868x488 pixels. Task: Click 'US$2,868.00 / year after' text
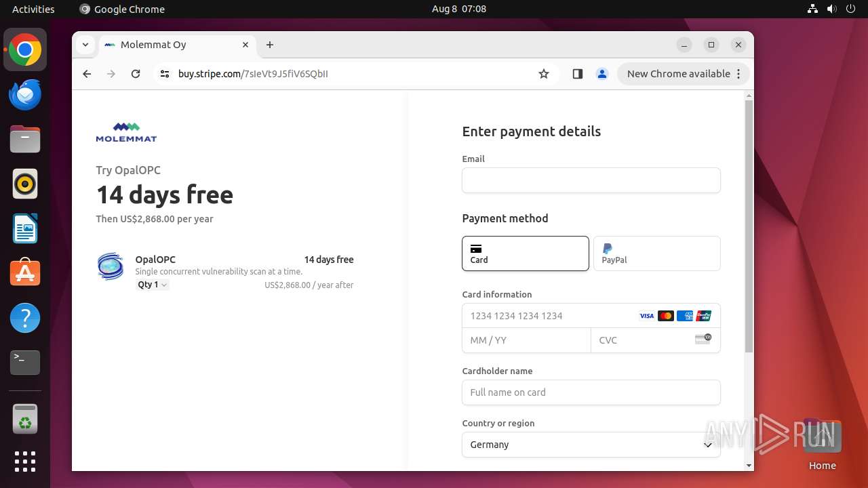pos(309,285)
